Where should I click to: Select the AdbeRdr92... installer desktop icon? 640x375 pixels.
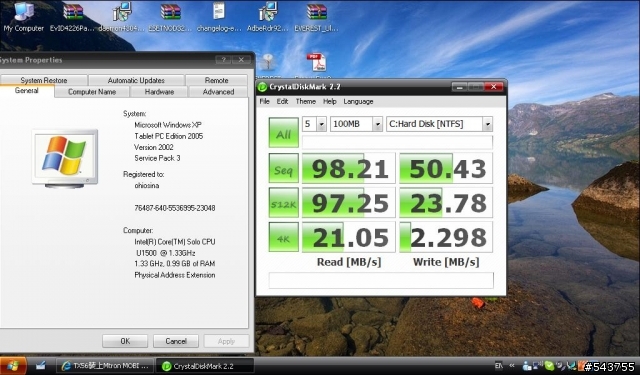(x=268, y=16)
